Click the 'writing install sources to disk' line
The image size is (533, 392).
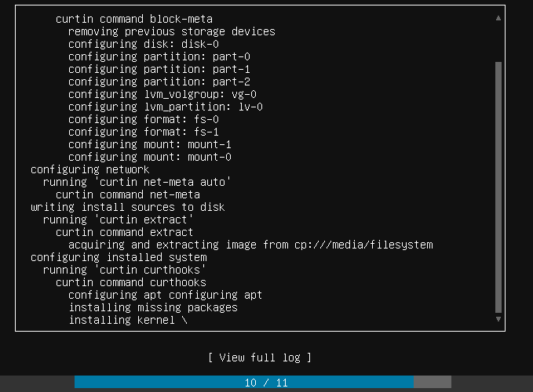click(127, 207)
